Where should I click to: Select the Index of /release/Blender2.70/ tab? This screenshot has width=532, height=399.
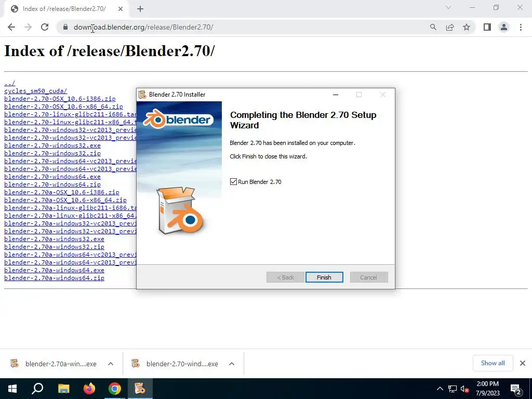[64, 9]
